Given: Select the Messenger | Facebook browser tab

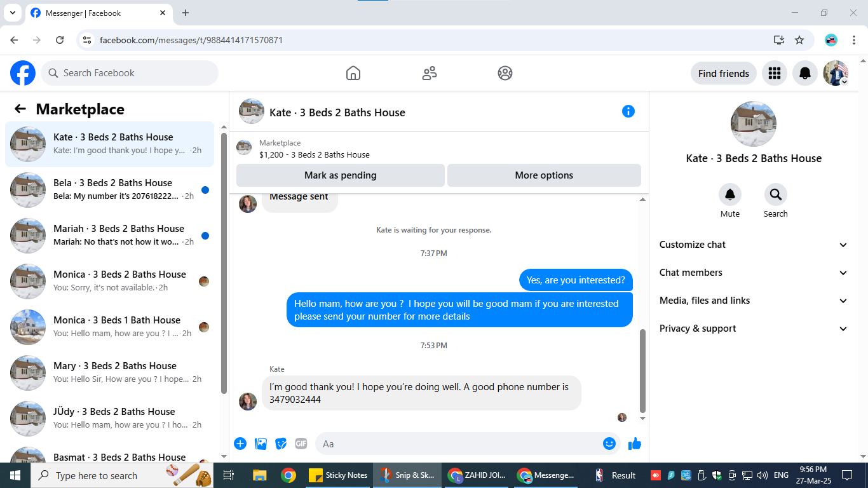Looking at the screenshot, I should point(100,13).
